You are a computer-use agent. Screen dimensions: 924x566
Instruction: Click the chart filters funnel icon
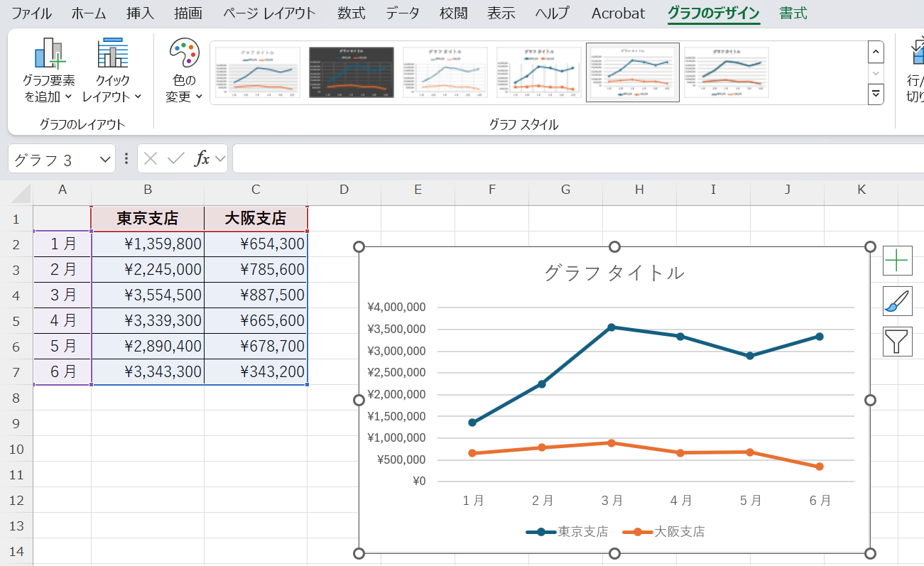pyautogui.click(x=897, y=342)
